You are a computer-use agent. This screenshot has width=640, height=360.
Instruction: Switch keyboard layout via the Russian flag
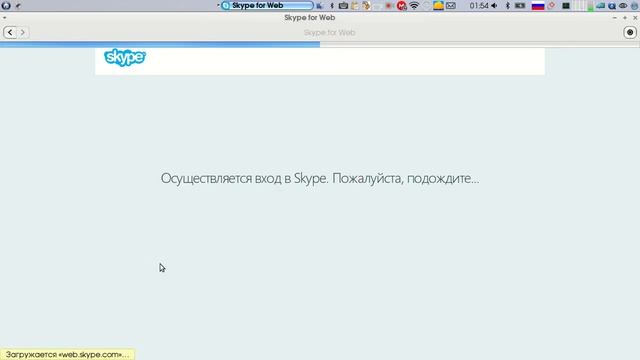pyautogui.click(x=538, y=6)
